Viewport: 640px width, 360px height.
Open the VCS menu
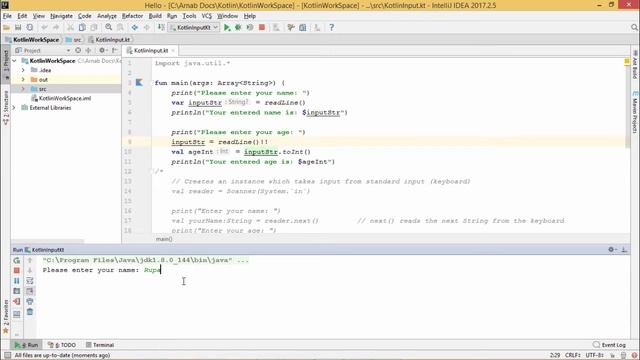point(207,16)
